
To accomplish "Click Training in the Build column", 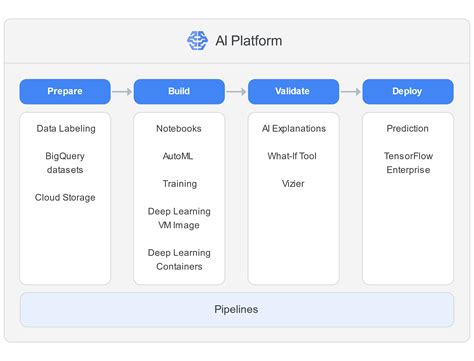I will click(x=180, y=184).
